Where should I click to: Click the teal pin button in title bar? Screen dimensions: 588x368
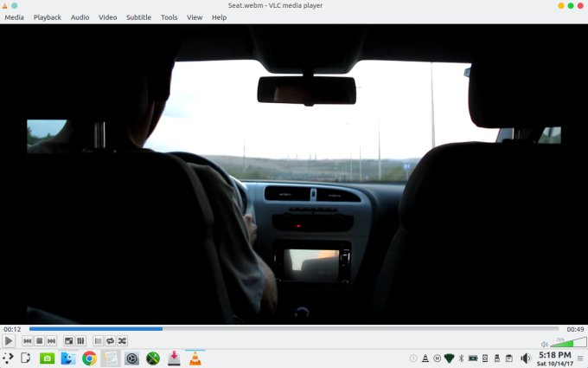(14, 6)
